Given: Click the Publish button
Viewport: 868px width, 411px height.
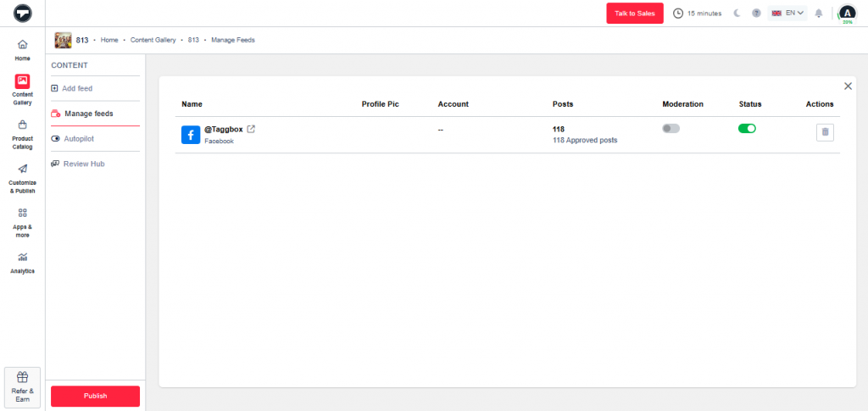Looking at the screenshot, I should [95, 396].
